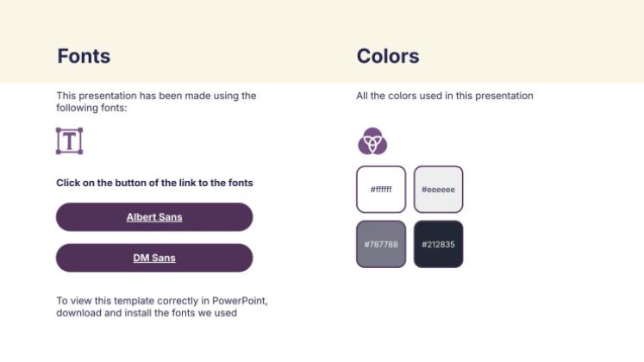Select "All the colors used" description text
644x362 pixels.
pyautogui.click(x=445, y=96)
